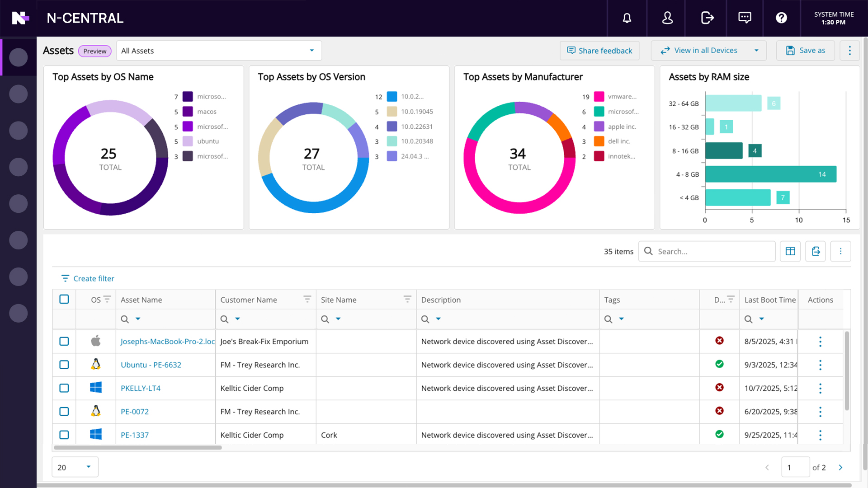Switch to page 2 with the next arrow
The width and height of the screenshot is (868, 488).
[x=840, y=467]
